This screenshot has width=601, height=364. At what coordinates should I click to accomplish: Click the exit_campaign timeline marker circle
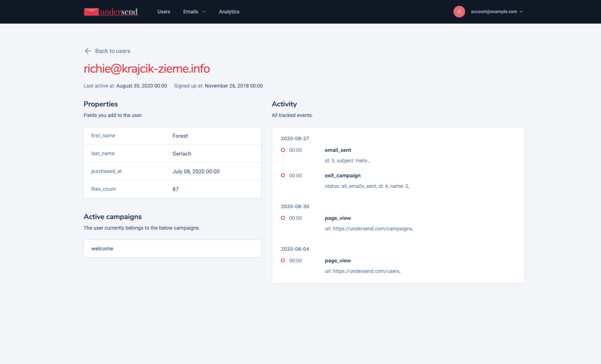click(x=283, y=176)
